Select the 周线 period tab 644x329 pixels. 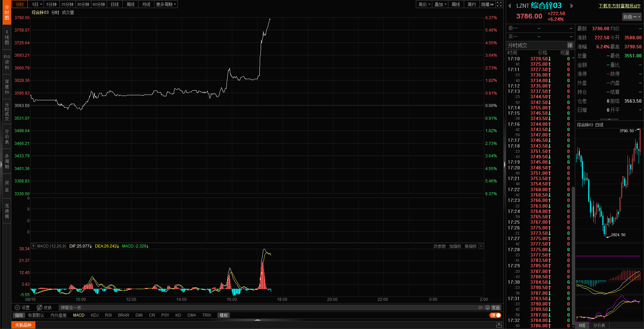130,4
